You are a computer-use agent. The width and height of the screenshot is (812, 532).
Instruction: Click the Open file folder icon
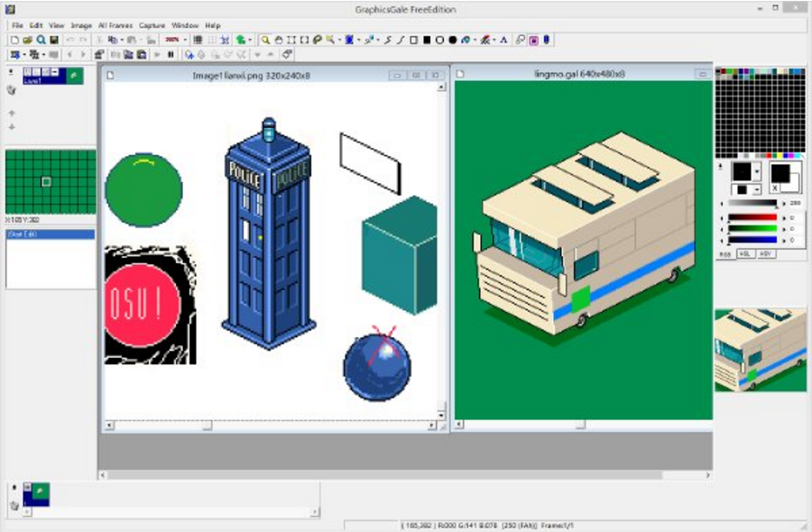[27, 40]
